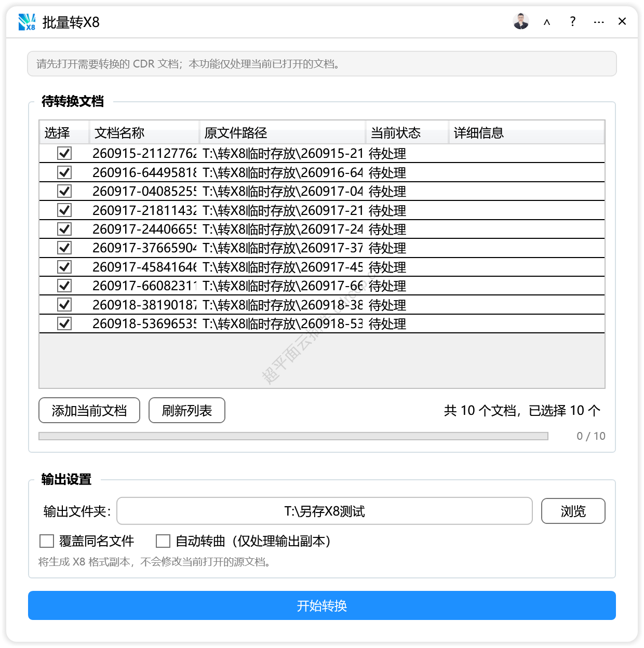Screen dimensions: 644x648
Task: Uncheck the row for 260915-21127762
Action: pyautogui.click(x=64, y=153)
